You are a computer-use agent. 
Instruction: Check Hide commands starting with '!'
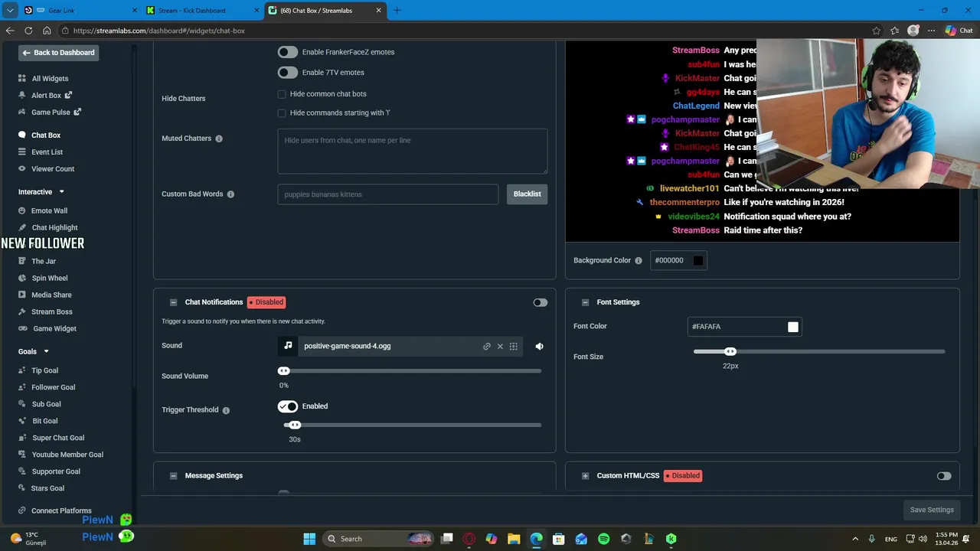(x=282, y=113)
